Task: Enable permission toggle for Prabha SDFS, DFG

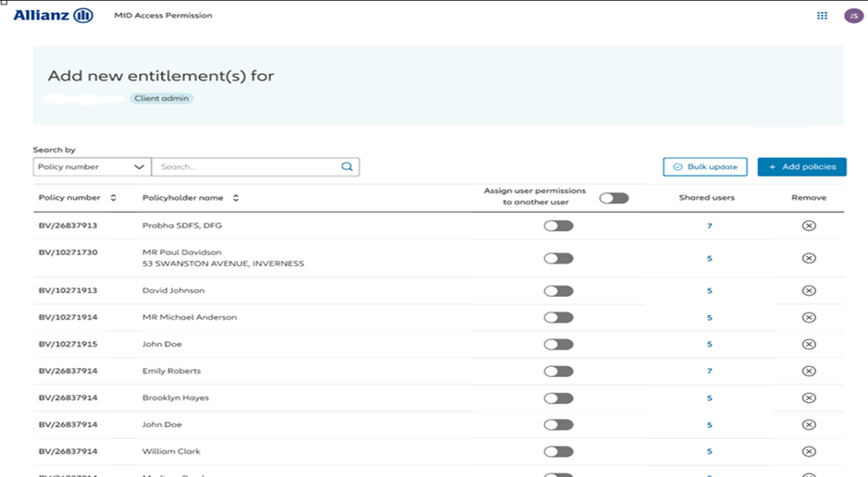Action: point(559,226)
